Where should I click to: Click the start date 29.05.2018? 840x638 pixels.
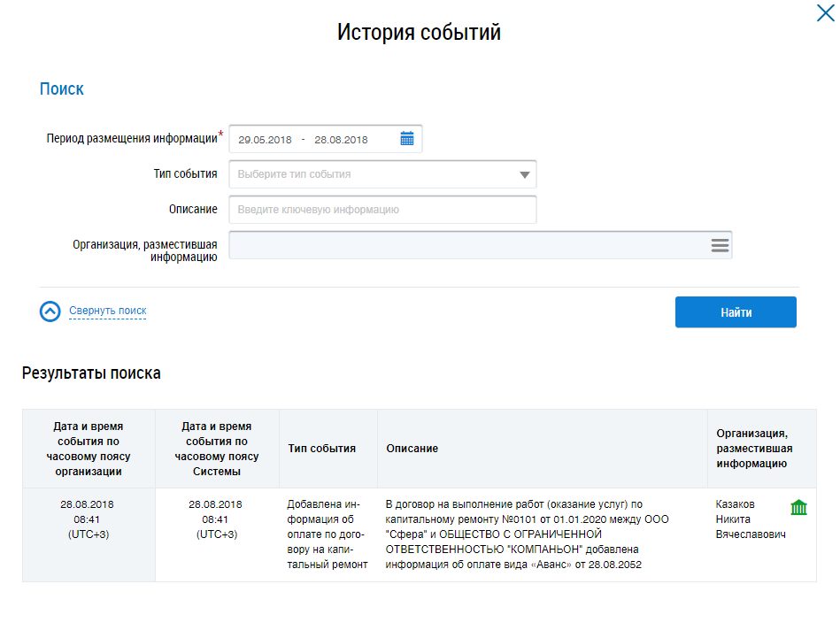click(265, 140)
